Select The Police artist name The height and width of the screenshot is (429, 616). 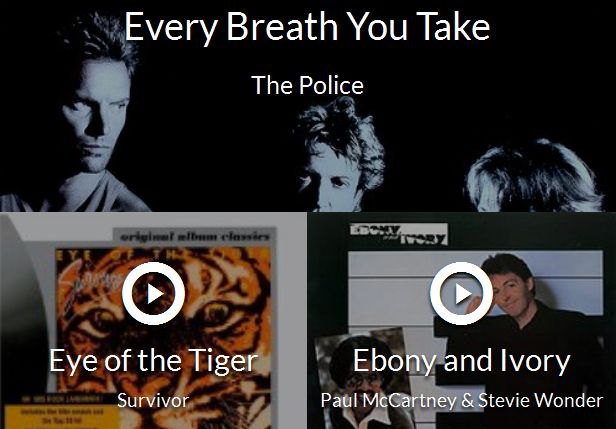pyautogui.click(x=307, y=85)
